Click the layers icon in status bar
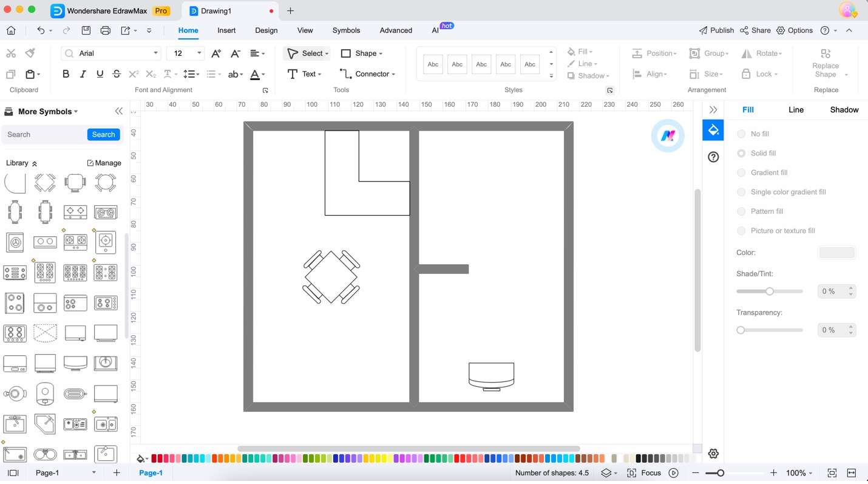 pos(606,472)
